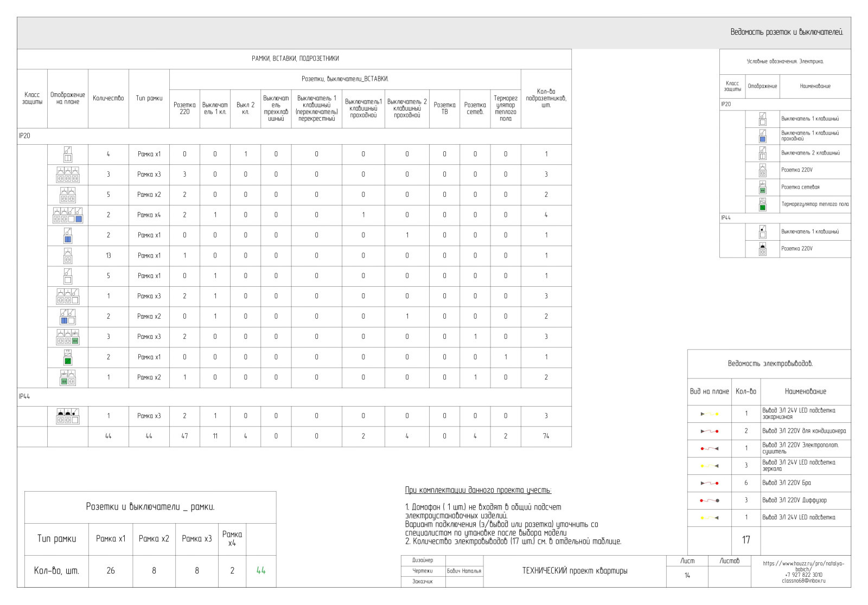Click the Выключатель 1 клавишный проходной legend icon

[x=762, y=136]
